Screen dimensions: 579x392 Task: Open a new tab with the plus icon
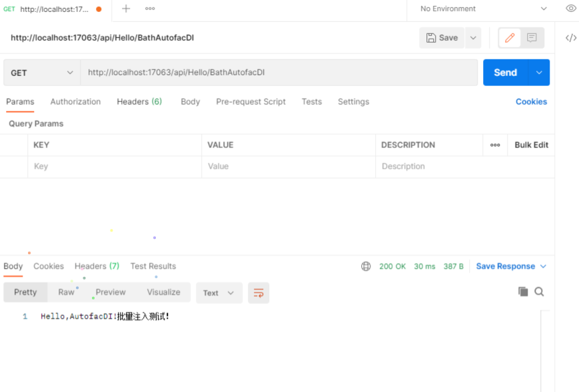click(x=126, y=9)
